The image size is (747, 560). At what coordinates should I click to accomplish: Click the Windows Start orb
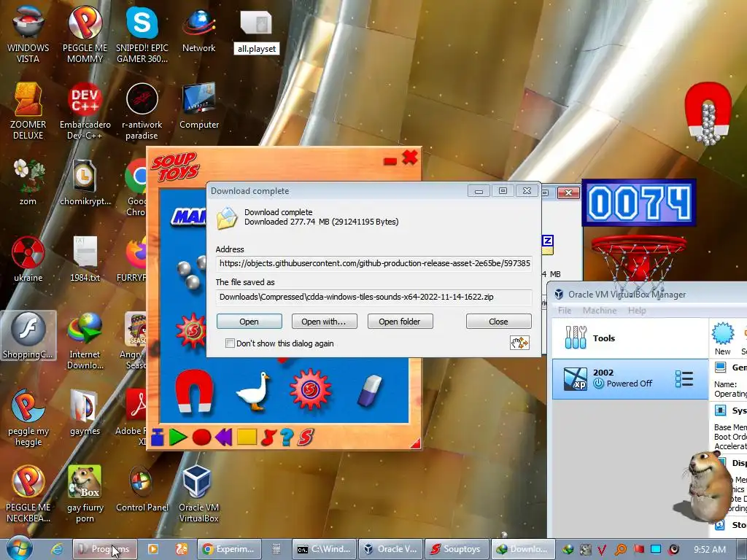tap(19, 548)
